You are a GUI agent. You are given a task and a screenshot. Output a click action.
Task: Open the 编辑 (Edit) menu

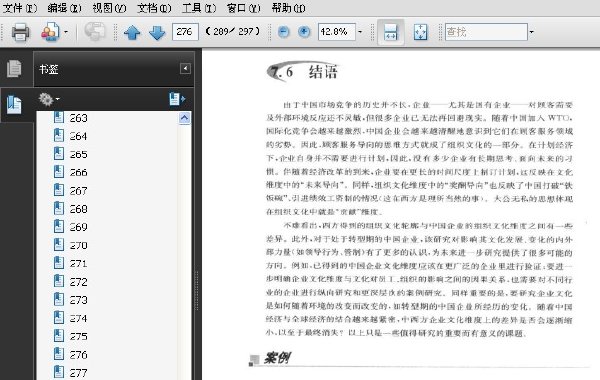[x=64, y=8]
